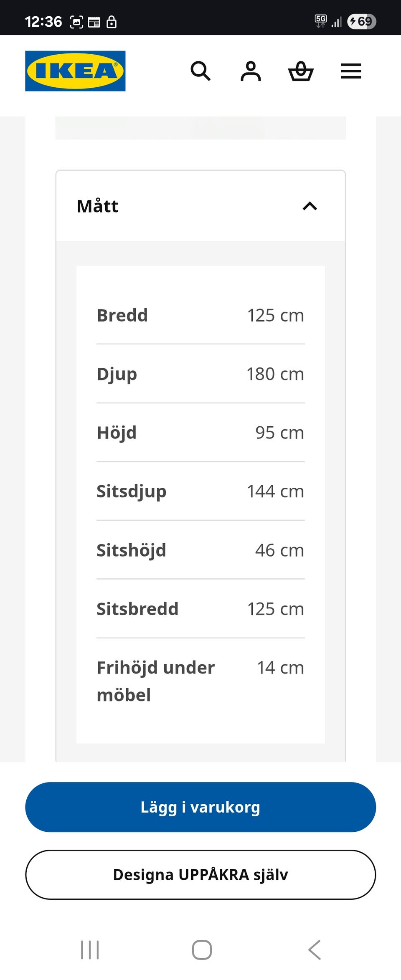Select Frihöjd under möbel row
Viewport: 401px width, 980px height.
200,681
